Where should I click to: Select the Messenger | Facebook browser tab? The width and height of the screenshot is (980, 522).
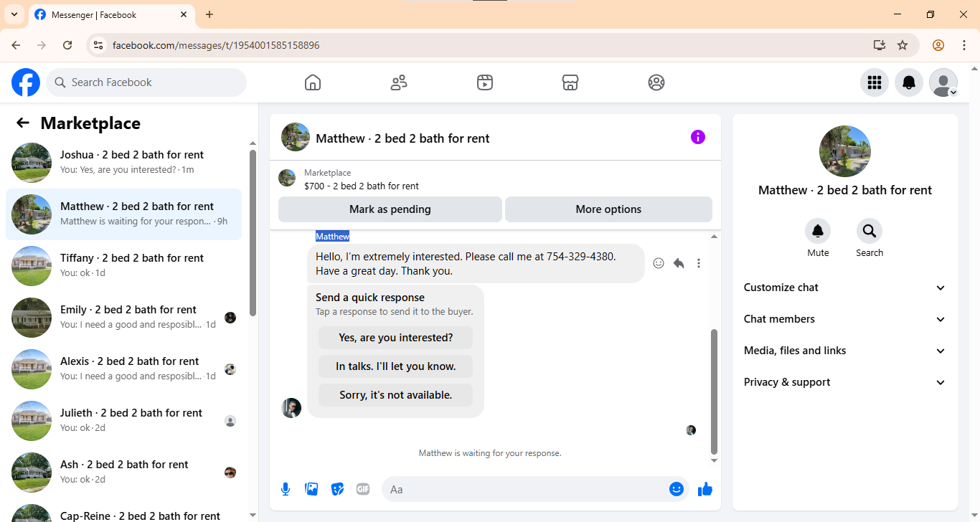click(112, 15)
